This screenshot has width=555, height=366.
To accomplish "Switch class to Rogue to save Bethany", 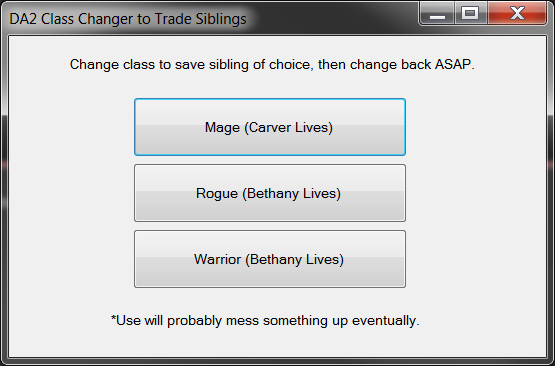I will 270,193.
